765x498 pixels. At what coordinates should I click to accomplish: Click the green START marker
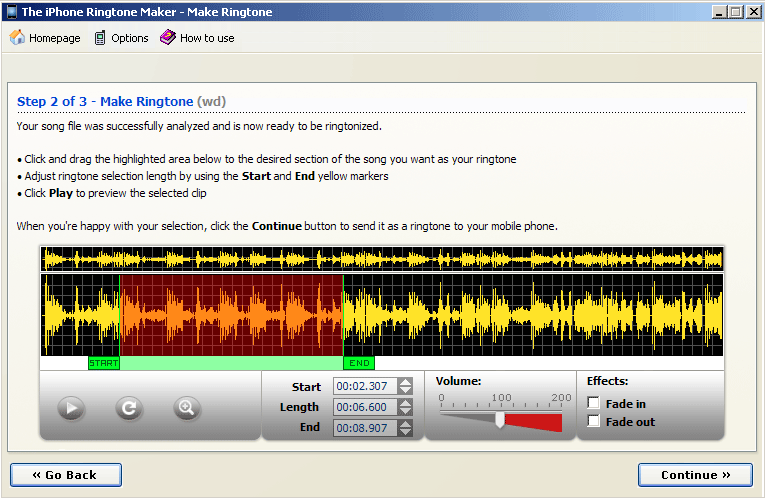tap(103, 363)
